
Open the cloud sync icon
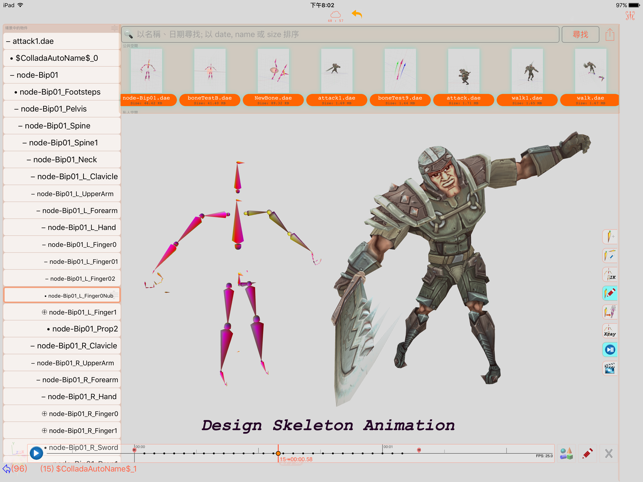coord(335,16)
